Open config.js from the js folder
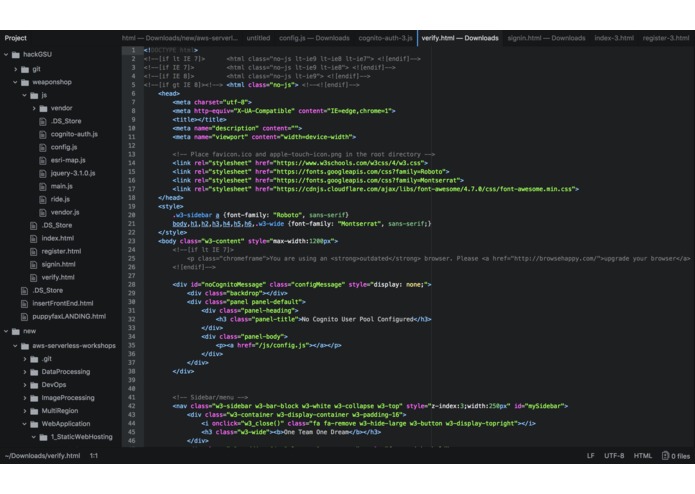Viewport: 695px width, 494px height. pyautogui.click(x=64, y=147)
